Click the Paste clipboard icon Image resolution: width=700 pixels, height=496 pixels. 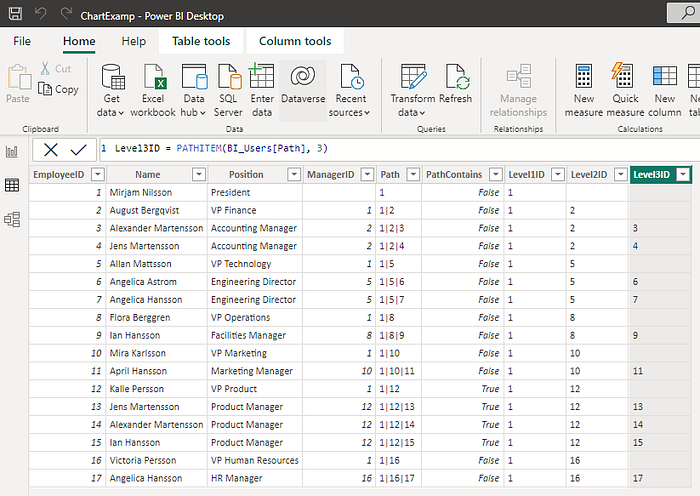pyautogui.click(x=18, y=84)
